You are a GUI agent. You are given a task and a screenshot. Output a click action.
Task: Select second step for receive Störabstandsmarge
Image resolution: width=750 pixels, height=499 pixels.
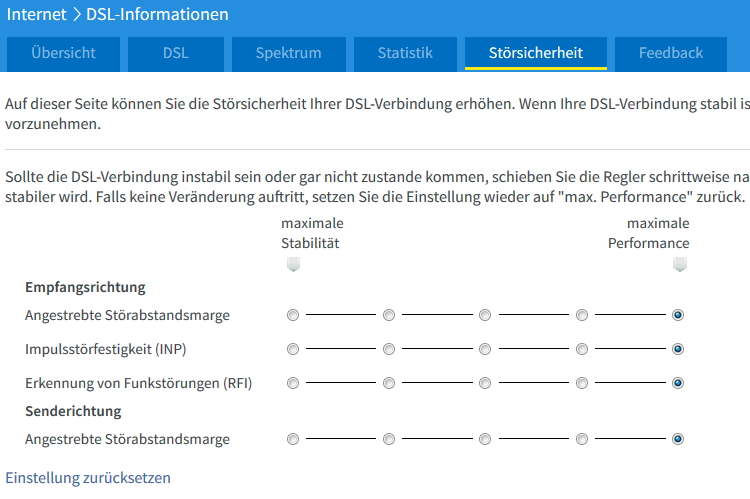tap(389, 315)
